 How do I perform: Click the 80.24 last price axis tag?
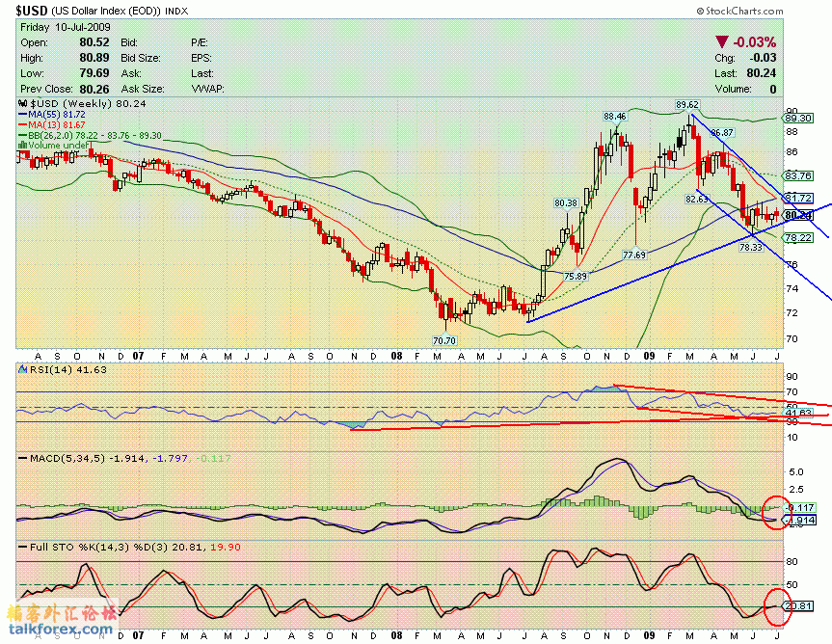(797, 215)
